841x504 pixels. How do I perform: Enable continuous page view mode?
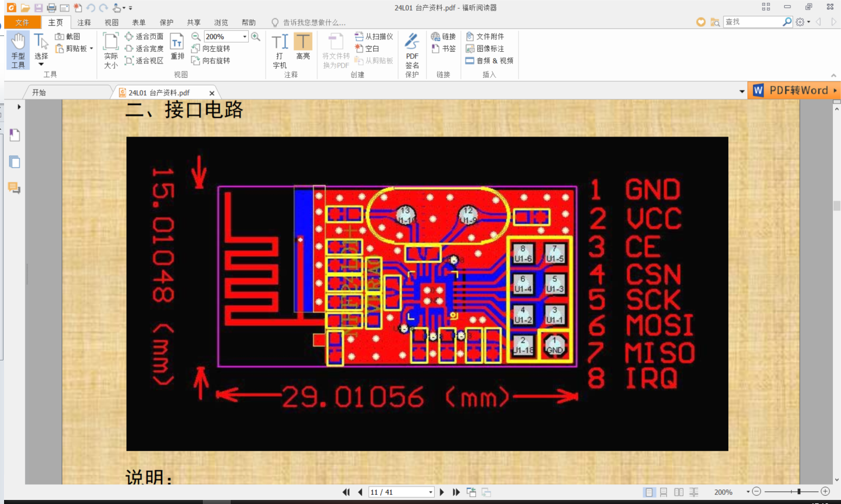tap(664, 492)
